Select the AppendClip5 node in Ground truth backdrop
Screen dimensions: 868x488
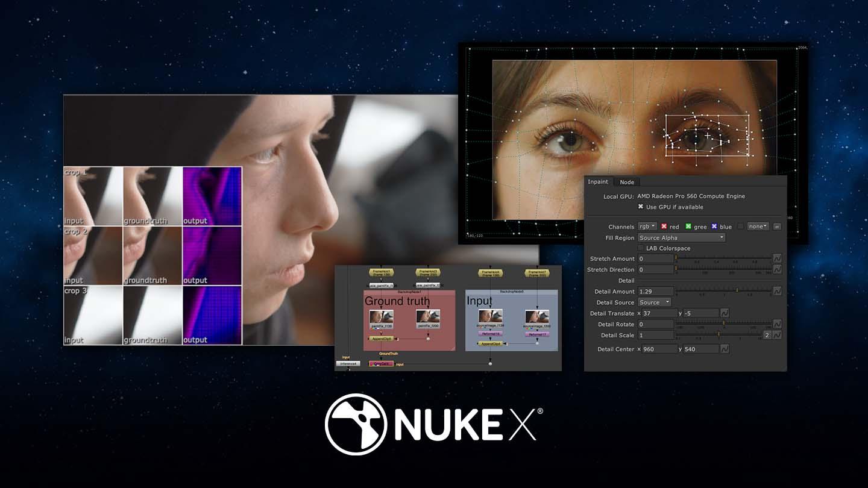click(382, 339)
